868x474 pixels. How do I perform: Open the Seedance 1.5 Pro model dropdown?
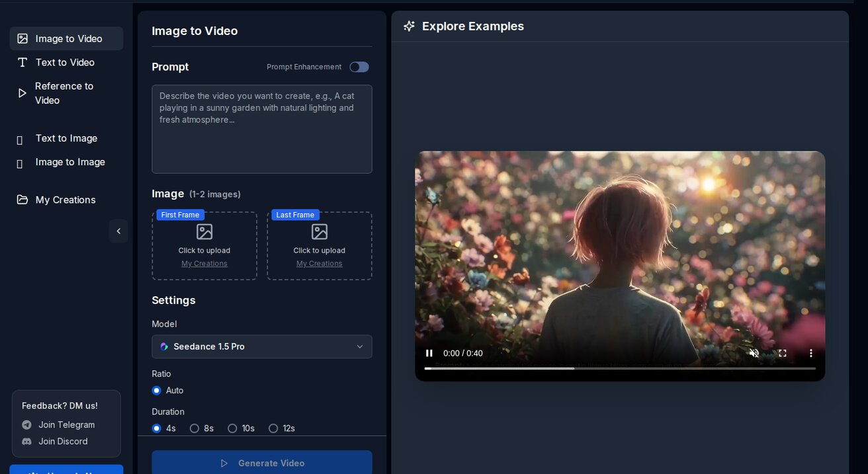[261, 346]
